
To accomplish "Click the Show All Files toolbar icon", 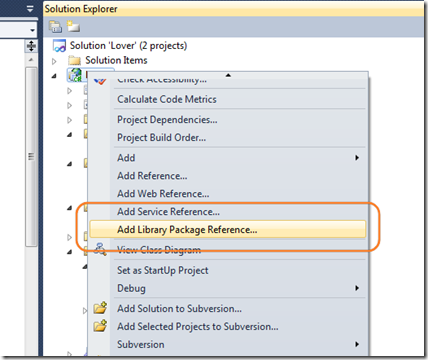I will pyautogui.click(x=73, y=26).
